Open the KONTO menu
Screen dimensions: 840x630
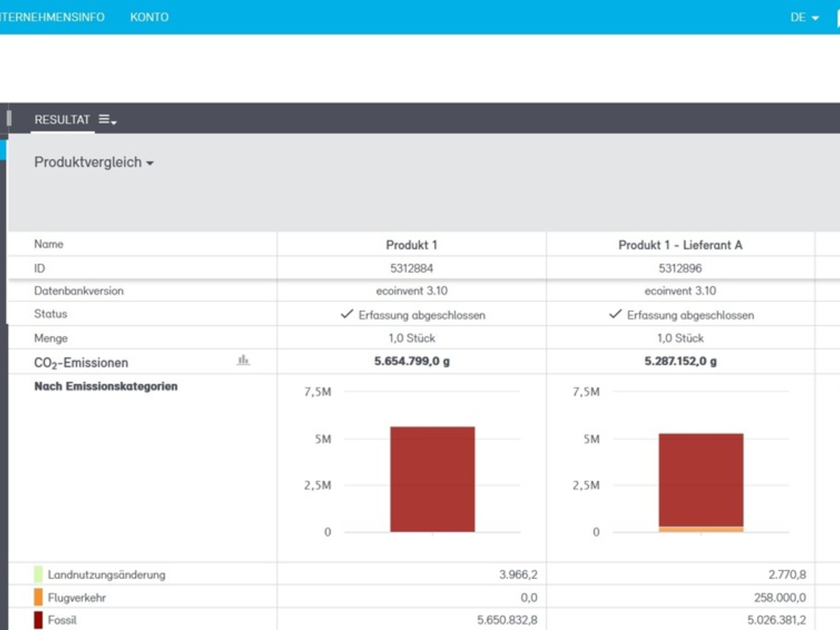click(149, 17)
